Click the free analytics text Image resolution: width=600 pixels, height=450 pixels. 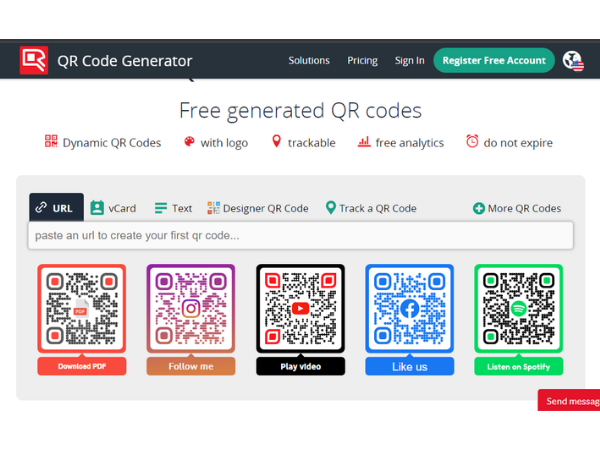pos(409,143)
